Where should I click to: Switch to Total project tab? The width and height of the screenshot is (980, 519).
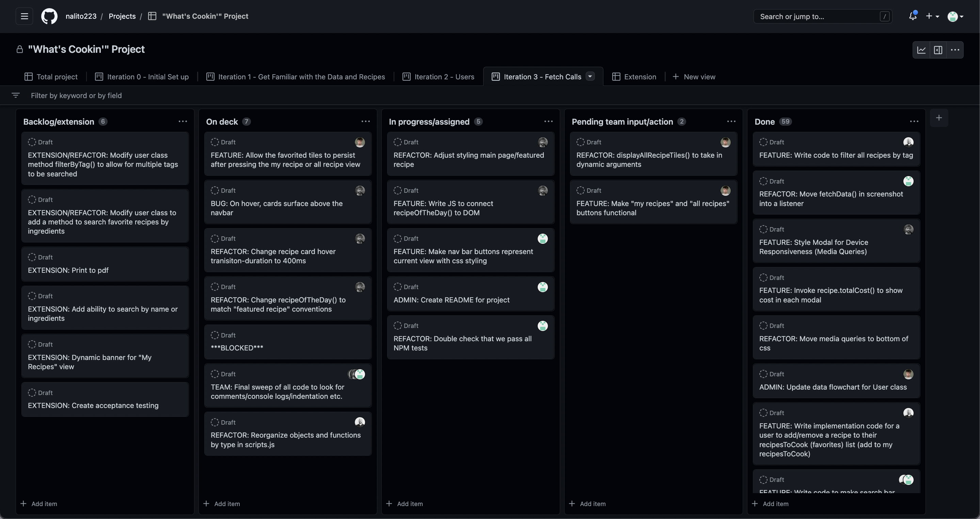[x=51, y=77]
